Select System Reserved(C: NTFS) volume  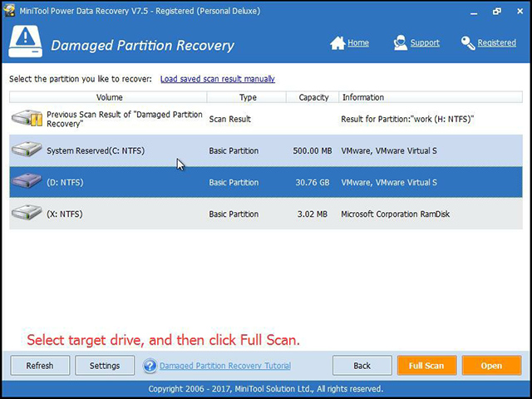[x=96, y=150]
